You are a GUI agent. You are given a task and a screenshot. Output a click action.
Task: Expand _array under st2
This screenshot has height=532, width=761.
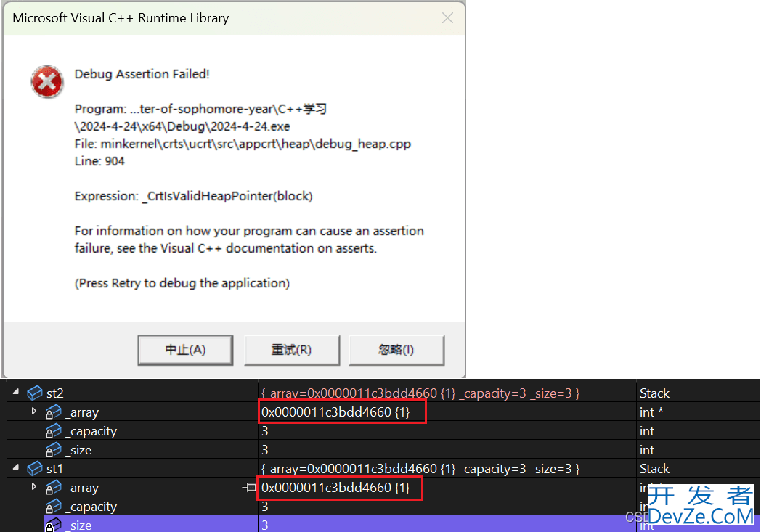(x=33, y=412)
